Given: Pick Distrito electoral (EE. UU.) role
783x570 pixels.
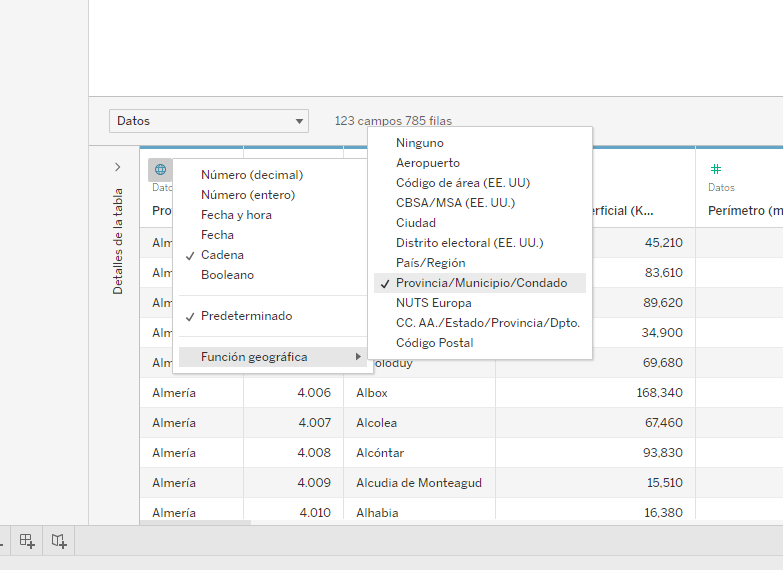Looking at the screenshot, I should coord(469,243).
